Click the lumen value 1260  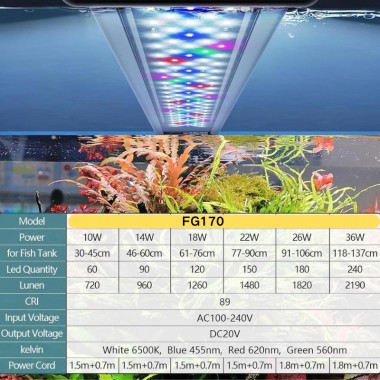click(197, 285)
